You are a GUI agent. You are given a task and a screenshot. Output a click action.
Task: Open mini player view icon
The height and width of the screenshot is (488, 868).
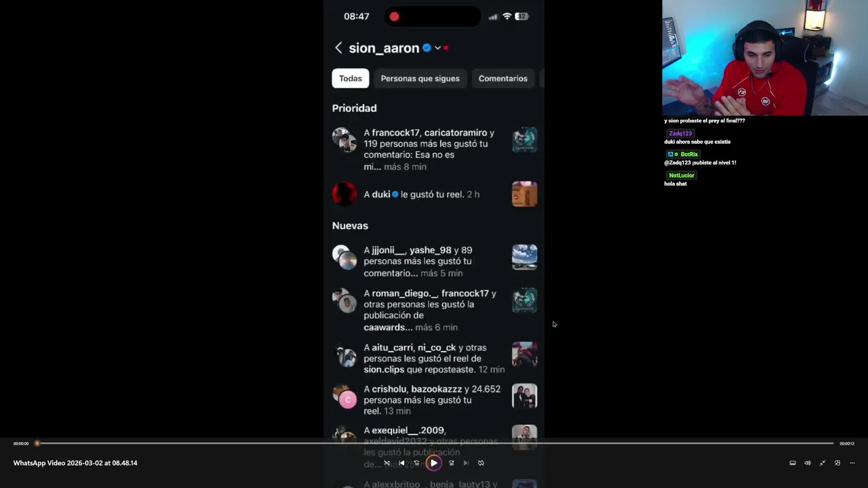[x=837, y=463]
